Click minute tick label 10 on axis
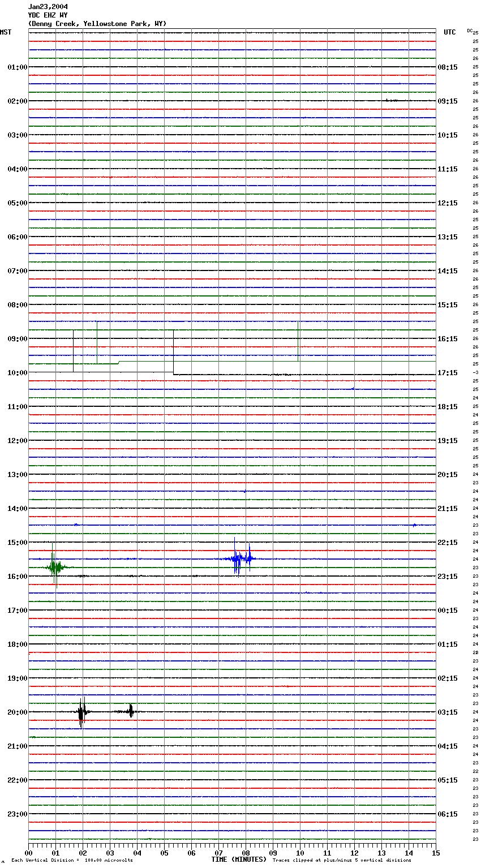 click(300, 853)
